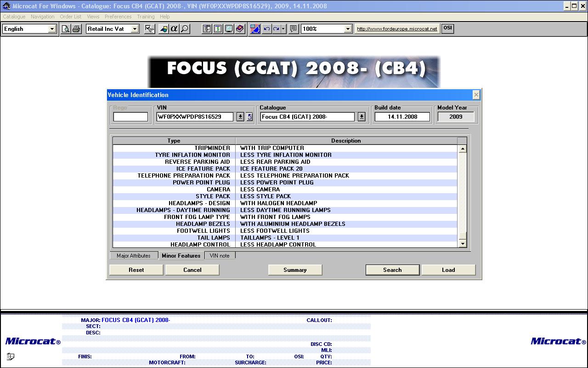Click the notes speech bubble icon
This screenshot has width=588, height=368.
coord(294,29)
